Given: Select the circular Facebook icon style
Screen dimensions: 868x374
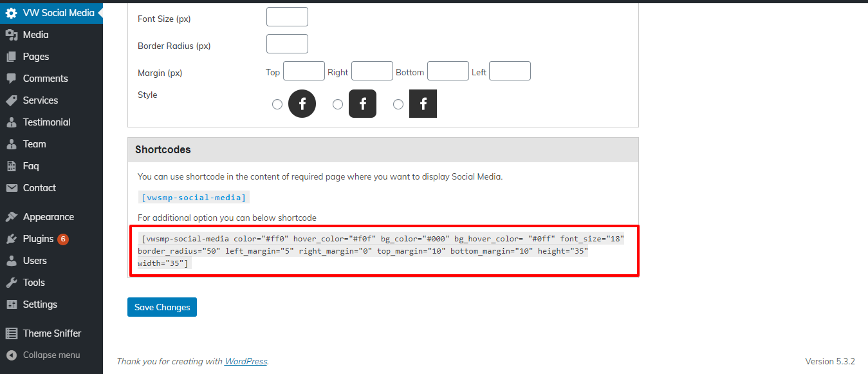Looking at the screenshot, I should click(277, 104).
